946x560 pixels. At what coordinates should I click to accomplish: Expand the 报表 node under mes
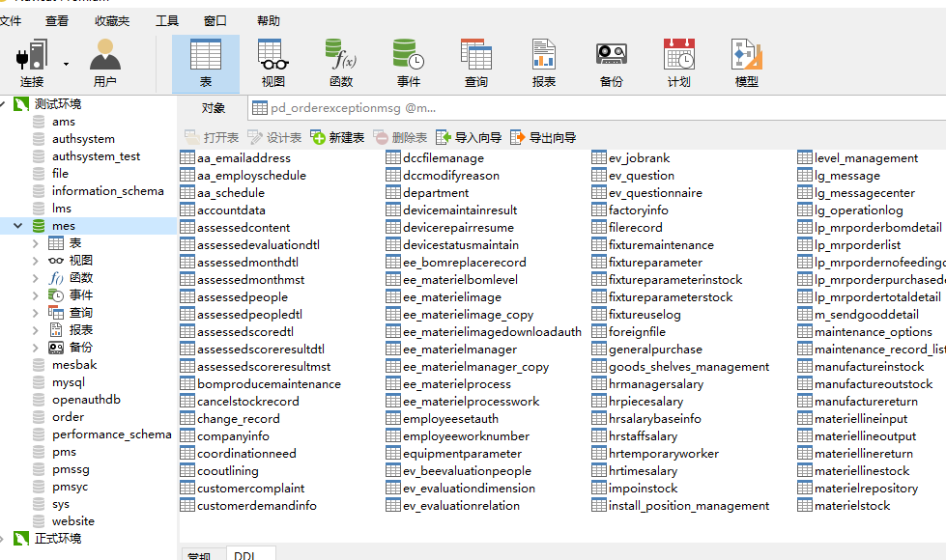(x=35, y=331)
